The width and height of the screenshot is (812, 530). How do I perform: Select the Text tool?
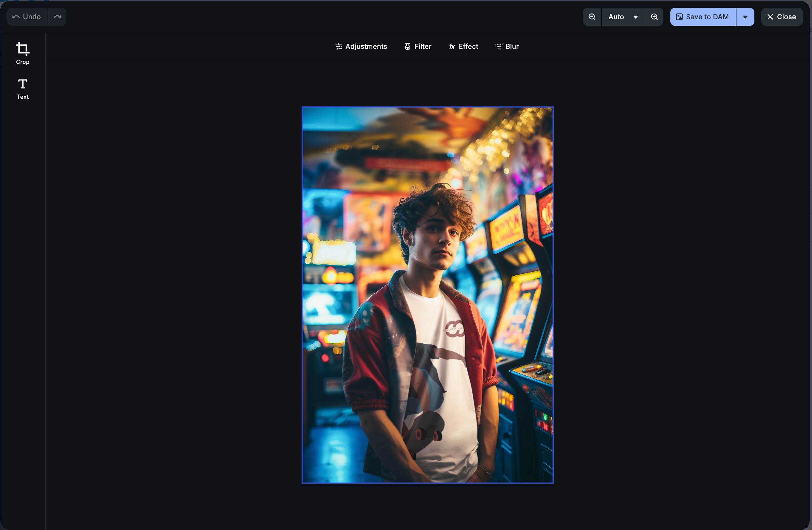coord(23,89)
